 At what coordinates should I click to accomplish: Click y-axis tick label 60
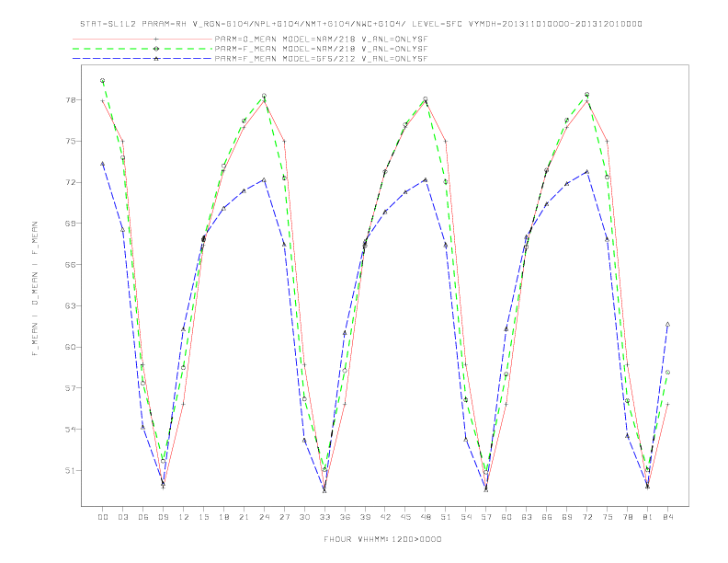pos(70,347)
